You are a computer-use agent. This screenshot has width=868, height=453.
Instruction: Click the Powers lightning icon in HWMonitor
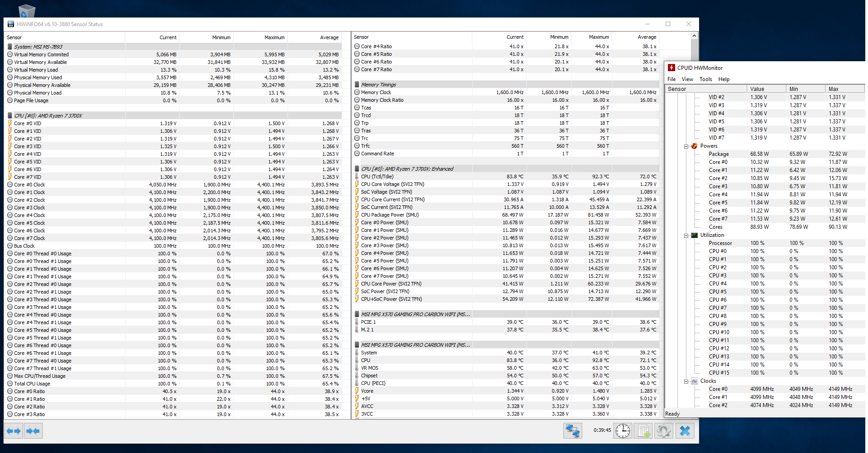click(694, 146)
